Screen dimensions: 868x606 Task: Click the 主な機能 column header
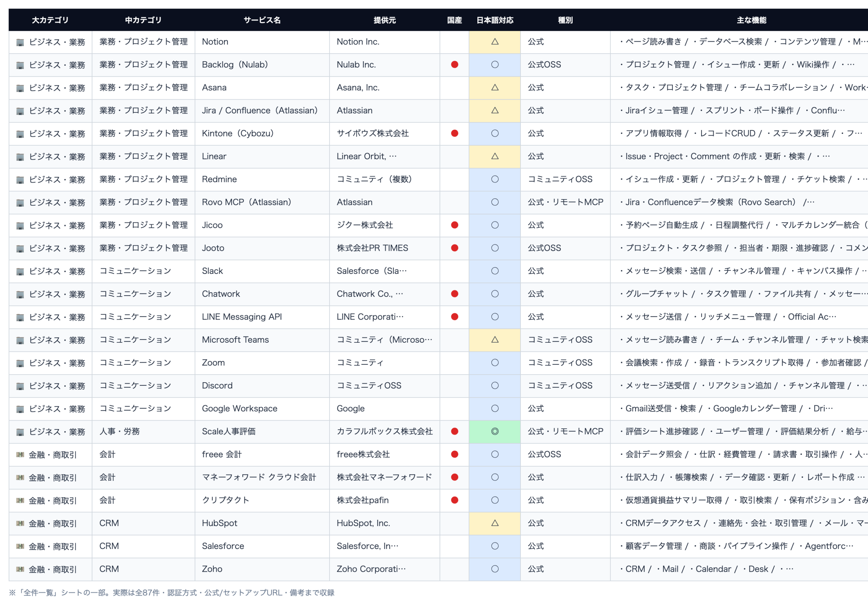pos(751,20)
